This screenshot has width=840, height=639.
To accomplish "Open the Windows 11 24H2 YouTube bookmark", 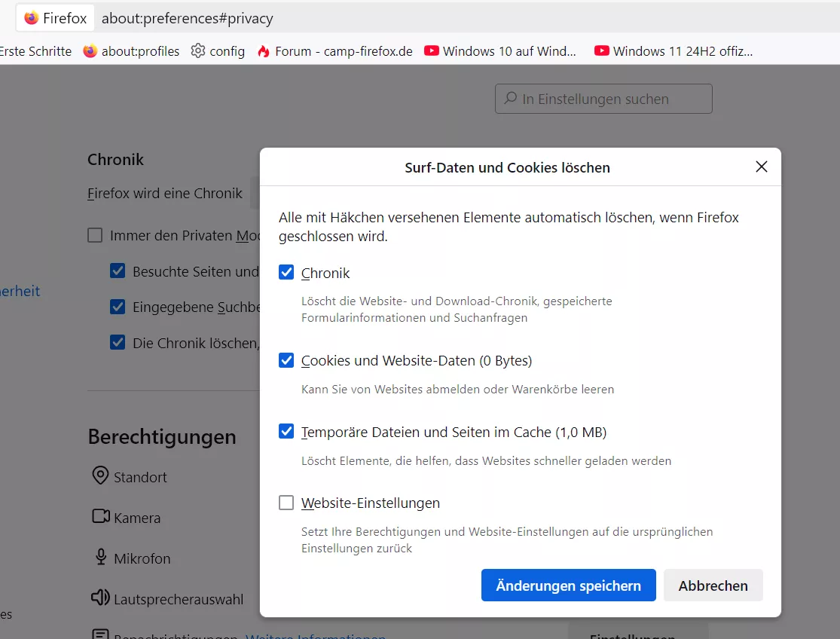I will click(x=674, y=51).
